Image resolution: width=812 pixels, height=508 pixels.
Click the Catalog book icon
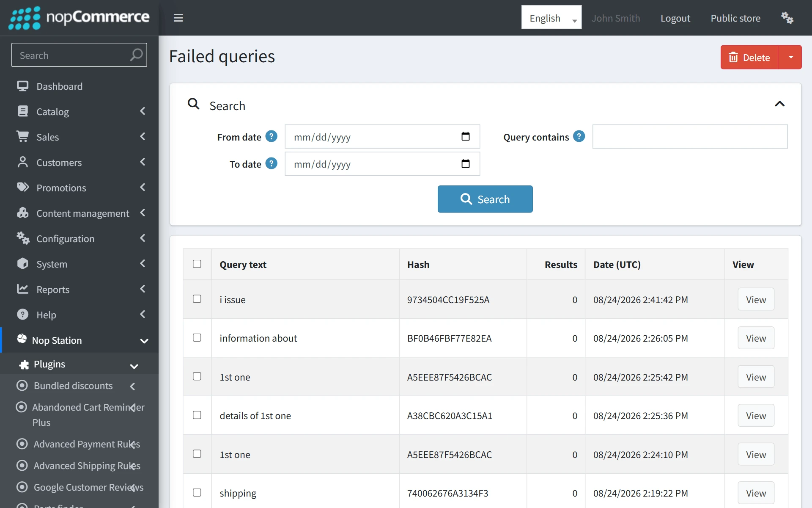(x=23, y=111)
